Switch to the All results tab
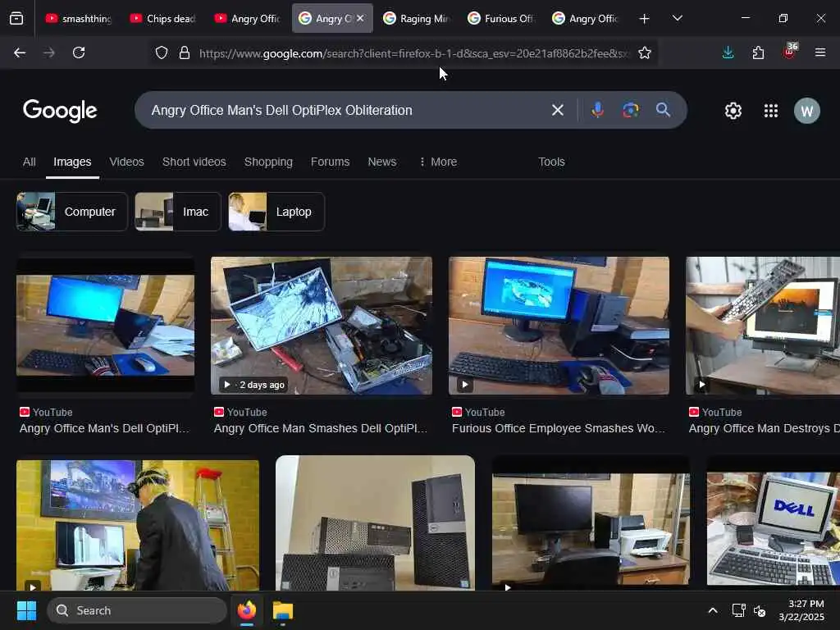Screen dimensions: 840x630 [30, 162]
